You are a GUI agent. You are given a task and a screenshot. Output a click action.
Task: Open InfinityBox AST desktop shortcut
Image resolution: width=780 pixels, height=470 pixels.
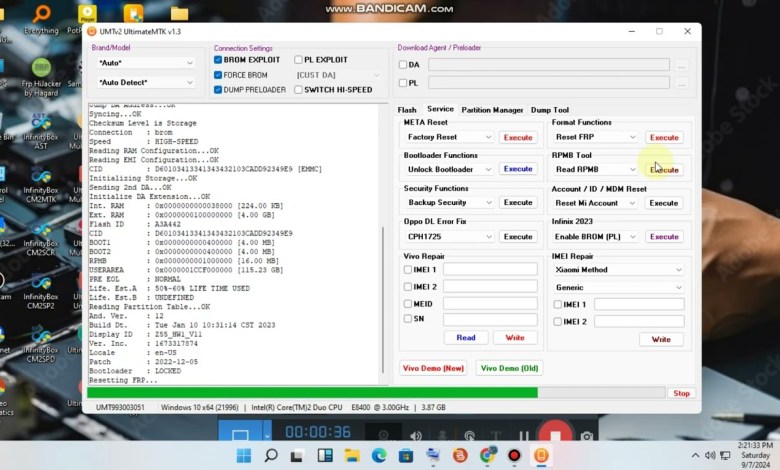pyautogui.click(x=41, y=131)
